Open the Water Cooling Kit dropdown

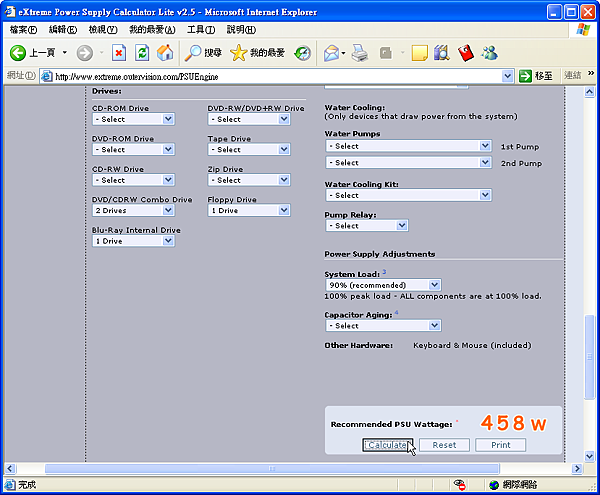pos(408,195)
